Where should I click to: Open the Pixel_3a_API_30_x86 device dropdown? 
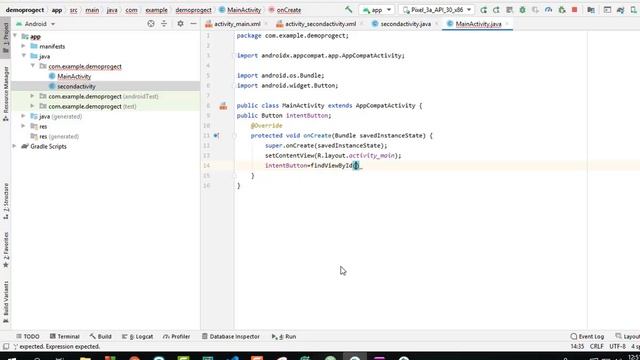(437, 9)
